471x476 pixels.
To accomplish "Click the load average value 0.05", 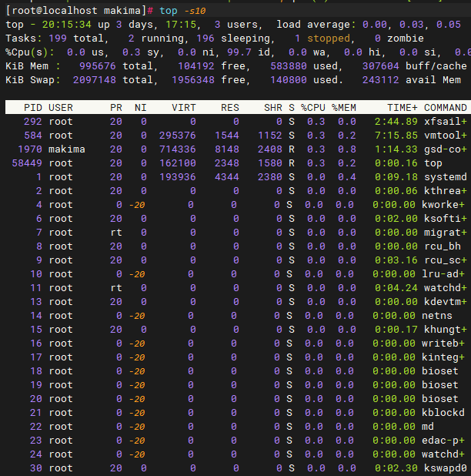I will [x=448, y=25].
